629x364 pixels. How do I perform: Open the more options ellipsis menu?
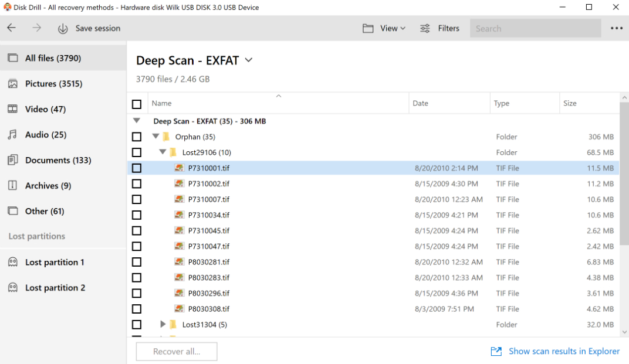tap(617, 28)
